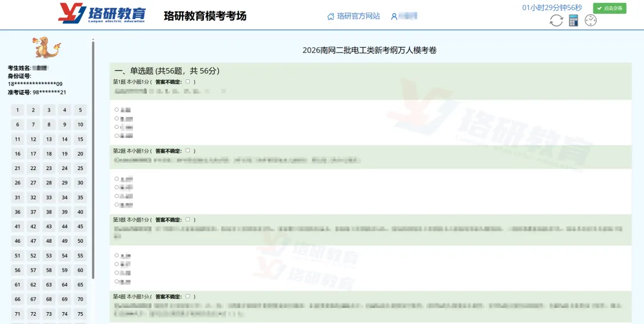Select second option of question 1
This screenshot has width=644, height=324.
tap(117, 118)
